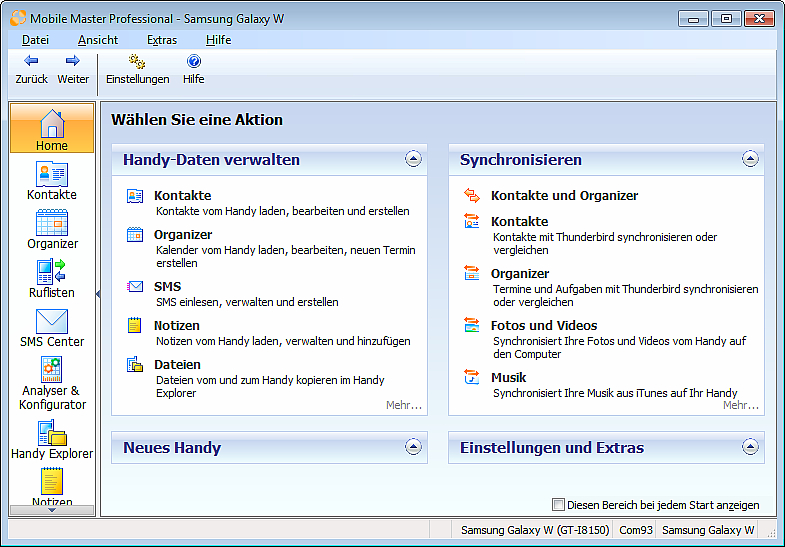The height and width of the screenshot is (547, 785).
Task: Open the Fotos und Videos link
Action: [544, 326]
